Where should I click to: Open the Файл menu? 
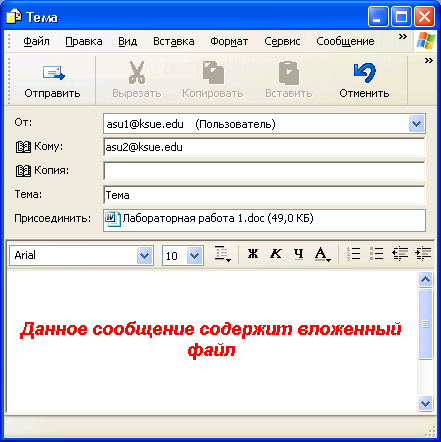tap(36, 42)
